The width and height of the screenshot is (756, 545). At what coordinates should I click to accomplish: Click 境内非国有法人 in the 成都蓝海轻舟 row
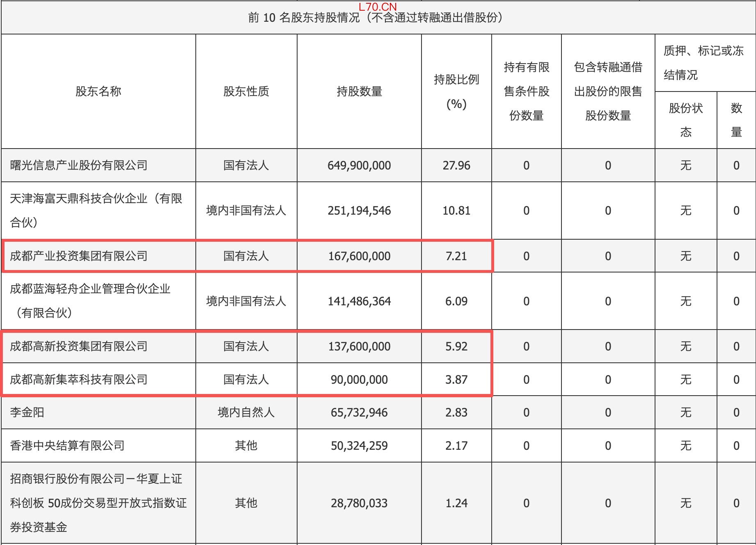click(x=246, y=301)
